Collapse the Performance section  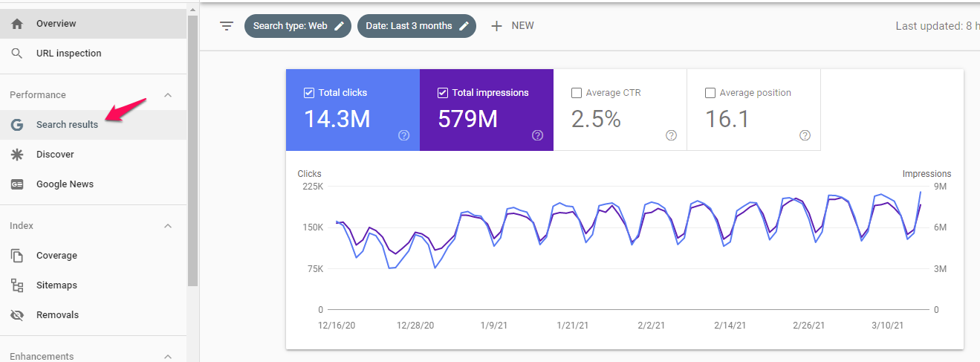click(x=168, y=95)
